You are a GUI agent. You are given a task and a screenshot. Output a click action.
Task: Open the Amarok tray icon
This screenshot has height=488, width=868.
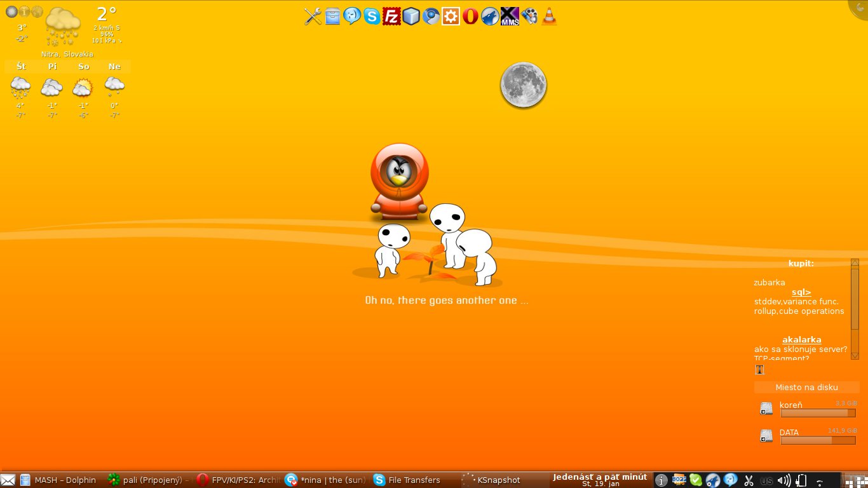coord(713,480)
